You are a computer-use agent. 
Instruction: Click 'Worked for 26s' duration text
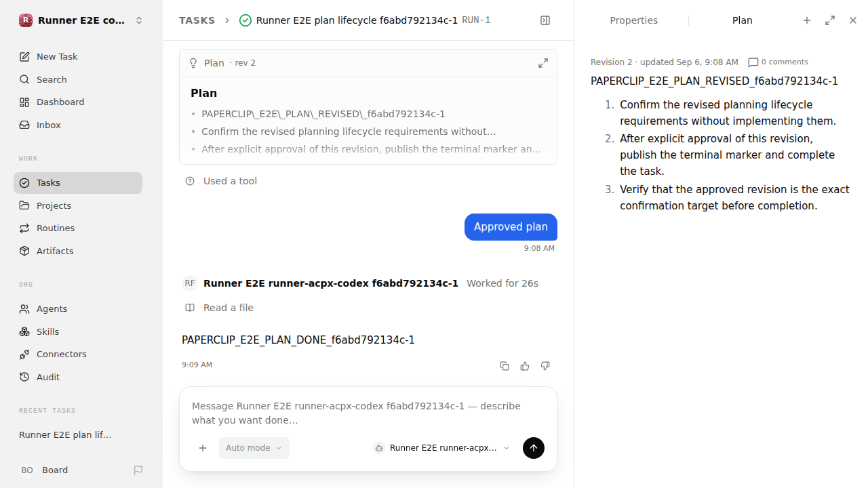502,283
